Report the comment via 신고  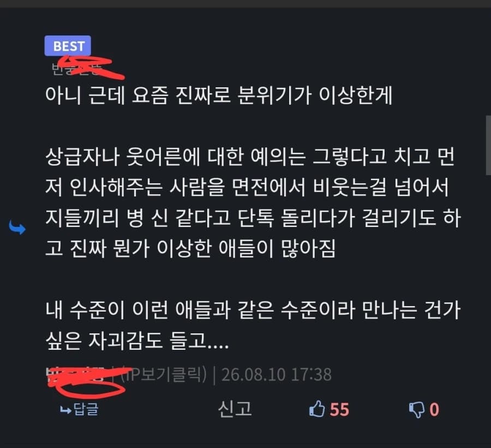point(235,409)
